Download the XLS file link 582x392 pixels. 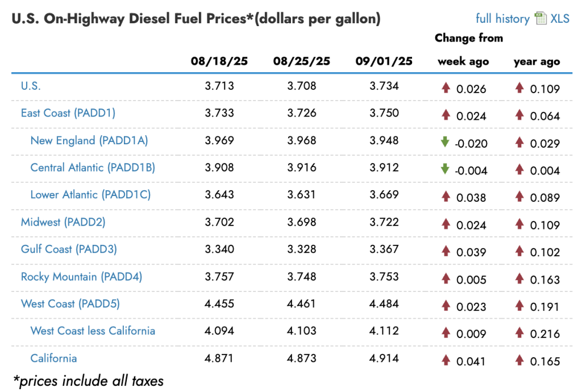pyautogui.click(x=560, y=19)
